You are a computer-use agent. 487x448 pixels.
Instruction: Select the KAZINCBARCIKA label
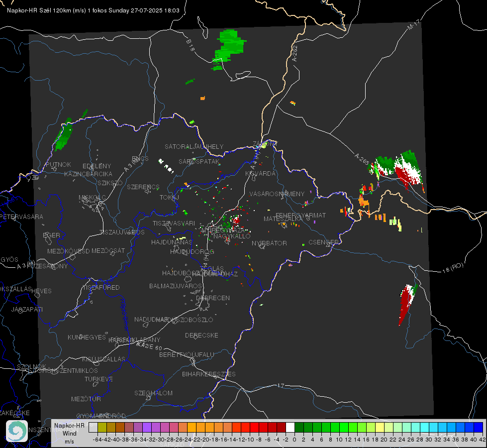pyautogui.click(x=88, y=174)
